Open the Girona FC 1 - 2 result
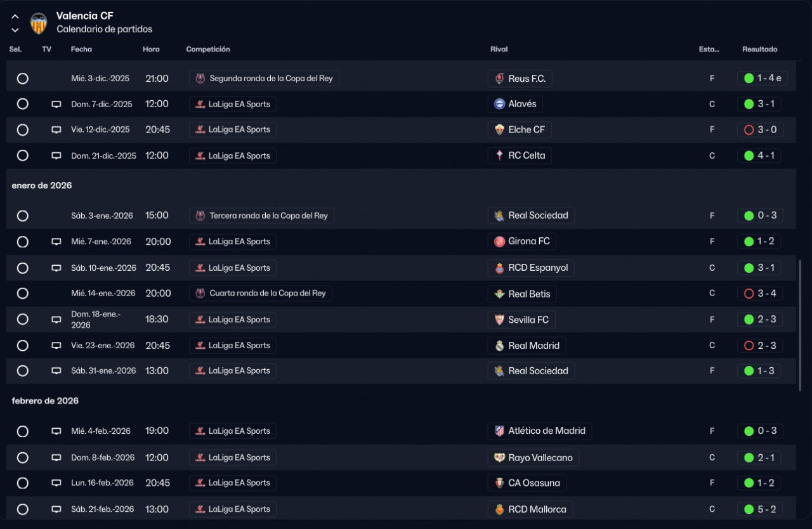The image size is (812, 529). coord(765,242)
